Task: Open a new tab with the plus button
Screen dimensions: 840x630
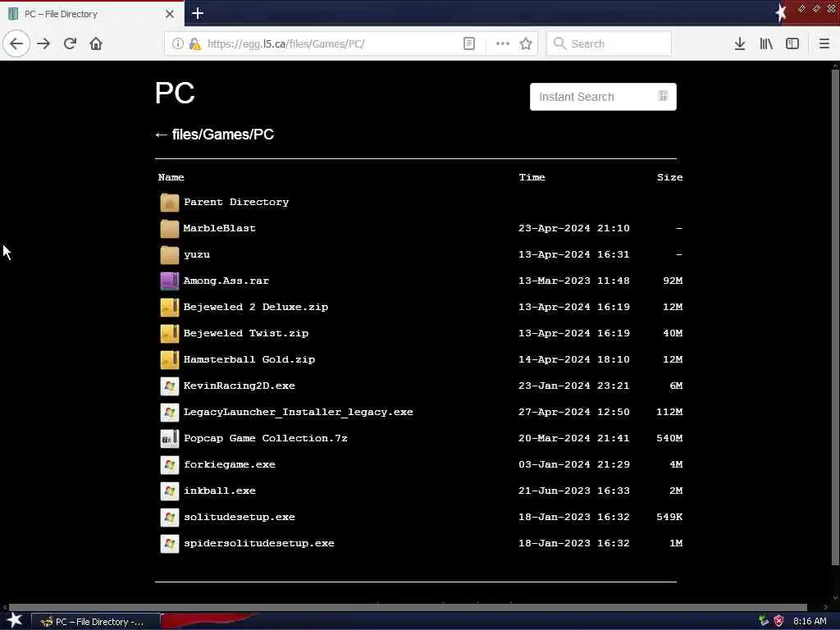Action: coord(197,13)
